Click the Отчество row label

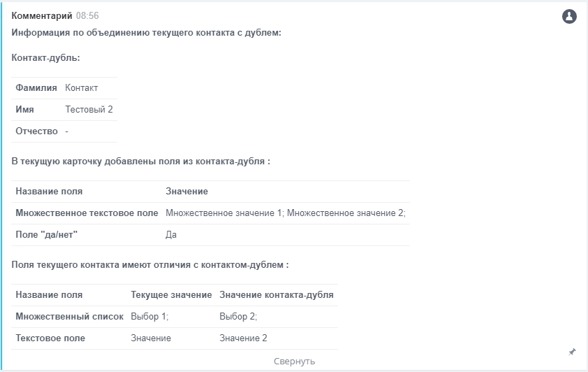coord(36,131)
